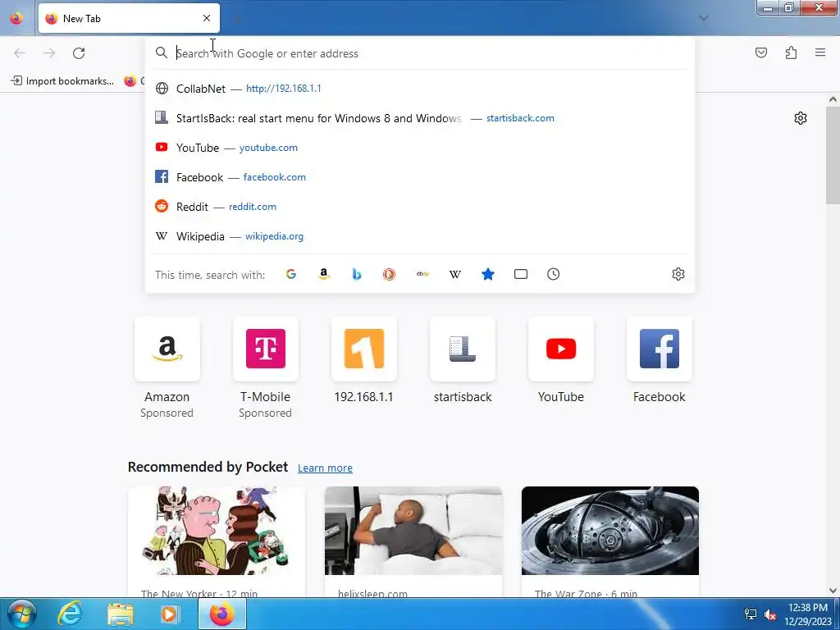Open the Extensions puzzle icon
The width and height of the screenshot is (840, 630).
pyautogui.click(x=791, y=52)
